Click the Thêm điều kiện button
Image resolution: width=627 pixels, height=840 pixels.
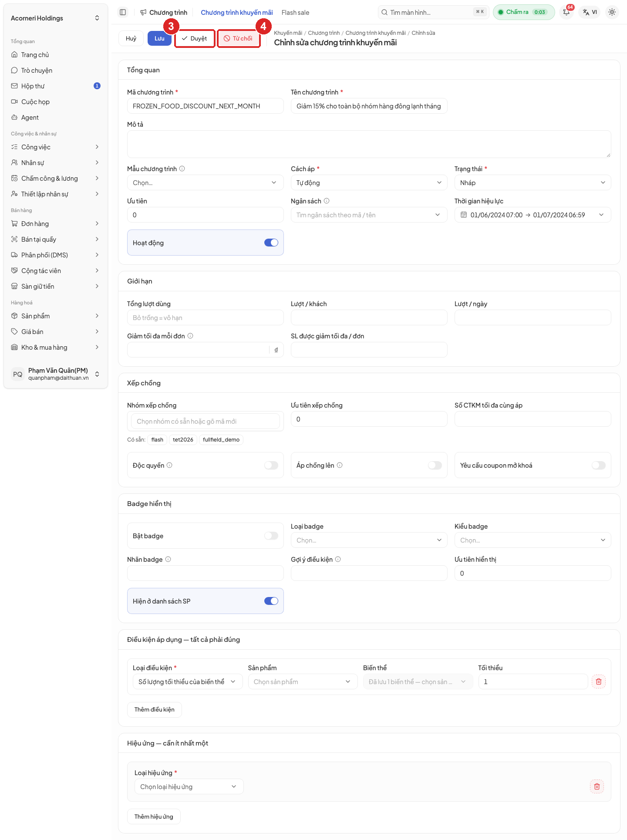coord(155,709)
